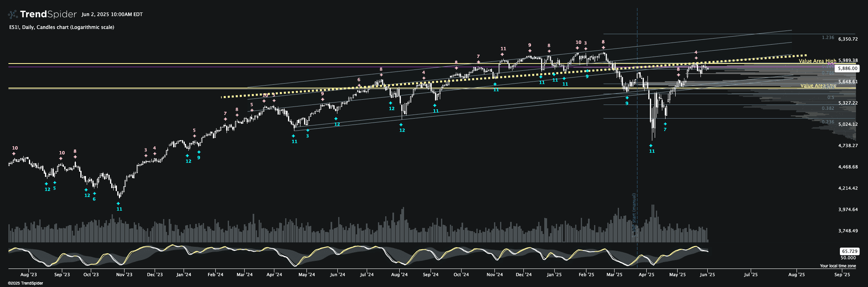Click the Jun '24 date label
This screenshot has width=868, height=287.
point(337,275)
